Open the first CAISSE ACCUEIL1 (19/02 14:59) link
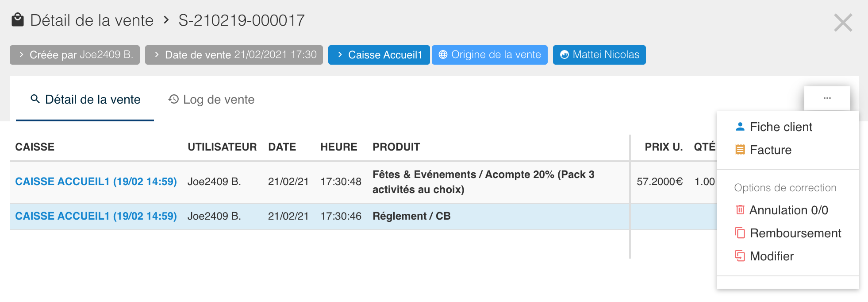 click(x=96, y=182)
